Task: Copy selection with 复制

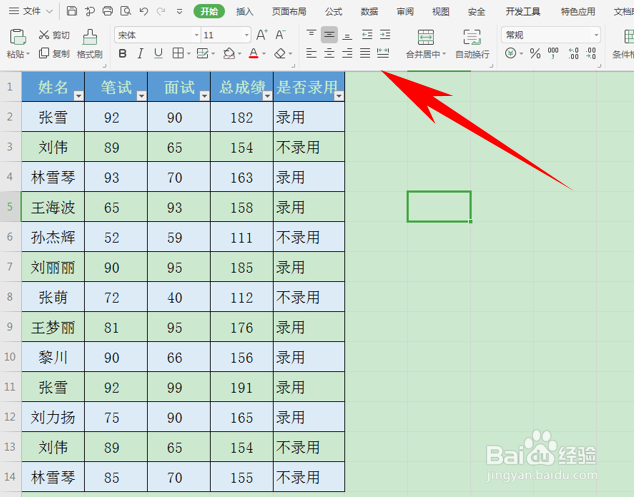Action: [x=54, y=53]
